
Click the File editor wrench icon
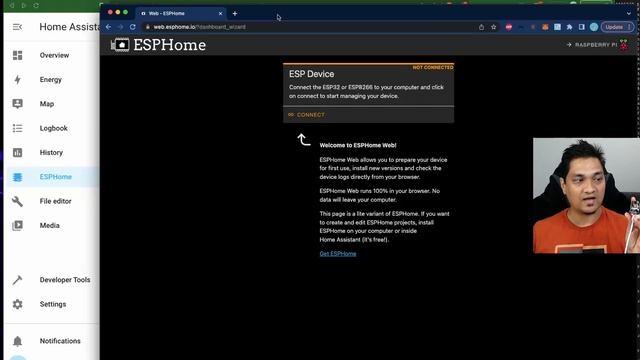click(18, 201)
